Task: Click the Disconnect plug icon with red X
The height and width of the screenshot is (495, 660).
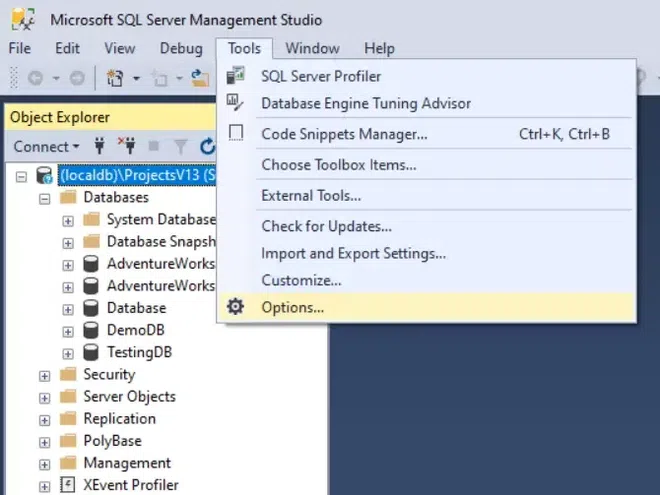Action: 126,146
